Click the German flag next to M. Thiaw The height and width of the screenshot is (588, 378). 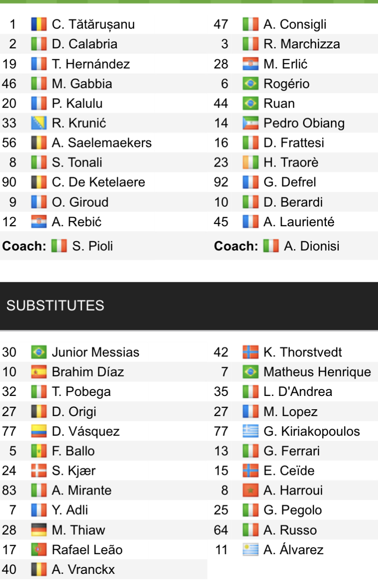(39, 530)
